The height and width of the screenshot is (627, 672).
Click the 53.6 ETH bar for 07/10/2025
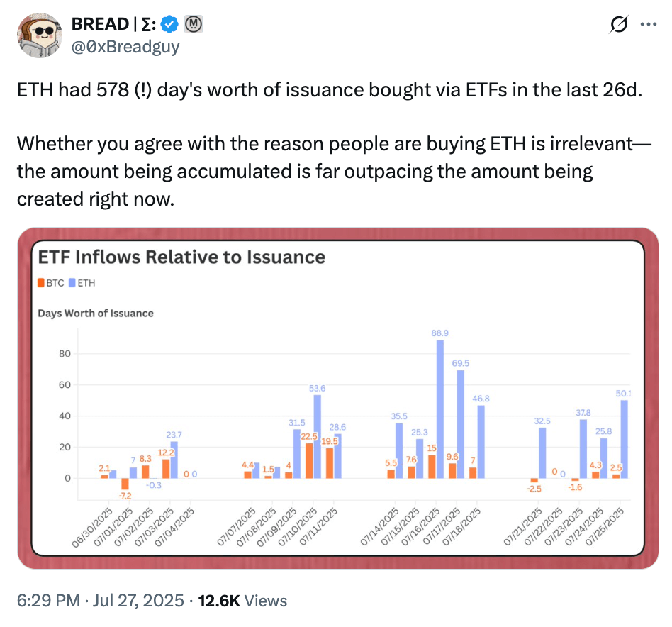point(318,436)
